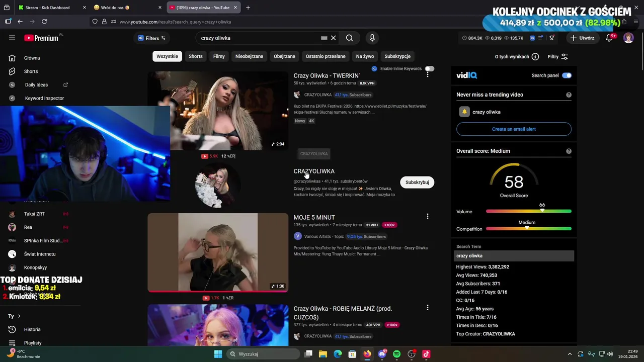
Task: Click the Utwórz create button
Action: [x=582, y=38]
